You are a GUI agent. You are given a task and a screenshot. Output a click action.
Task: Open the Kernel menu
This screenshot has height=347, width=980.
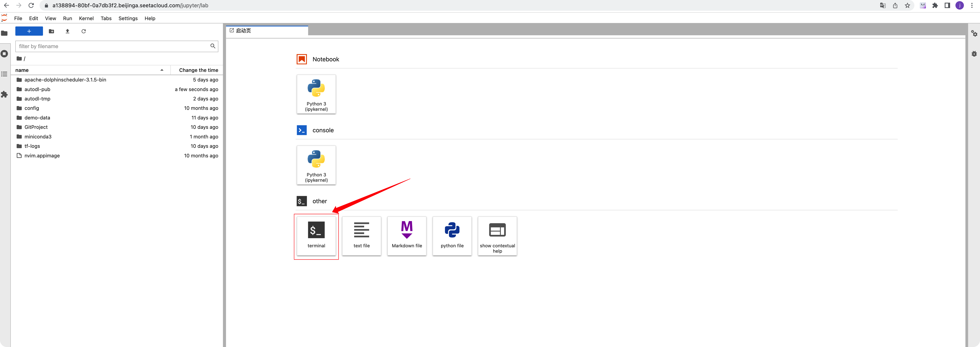click(x=86, y=18)
